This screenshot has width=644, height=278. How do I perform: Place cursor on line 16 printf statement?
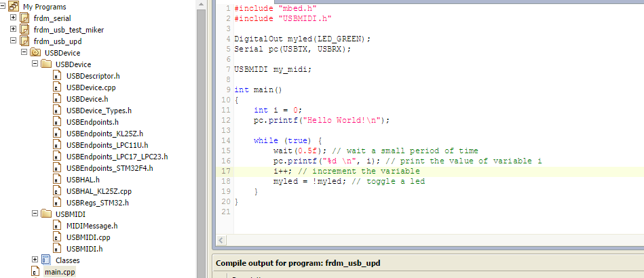pyautogui.click(x=339, y=161)
